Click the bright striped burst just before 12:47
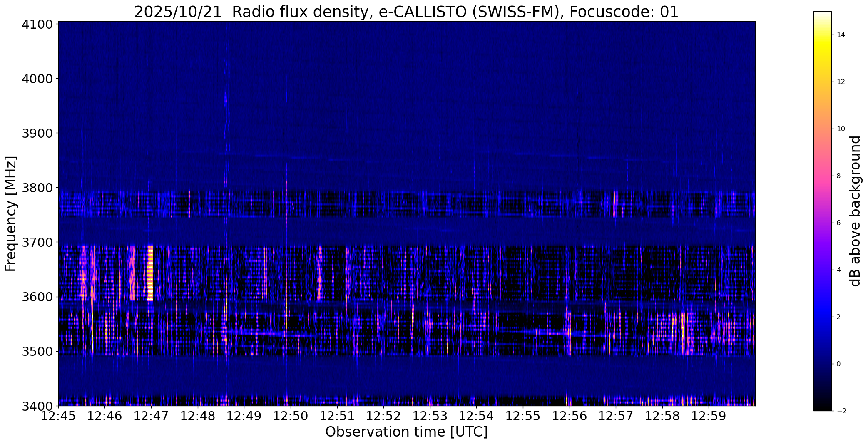Image resolution: width=868 pixels, height=444 pixels. 150,273
